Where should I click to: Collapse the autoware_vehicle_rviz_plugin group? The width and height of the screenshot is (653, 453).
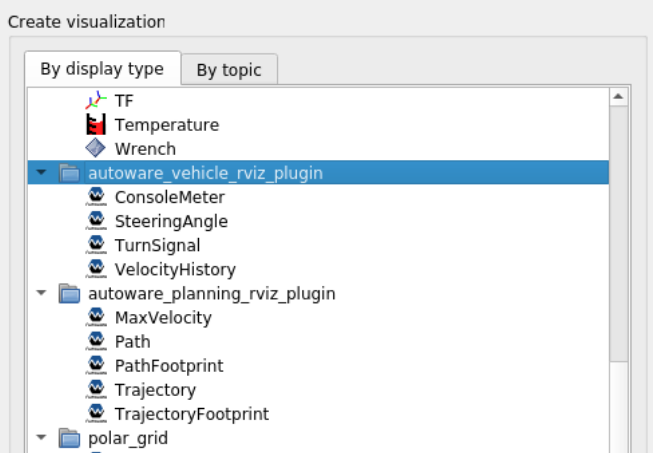pos(41,173)
